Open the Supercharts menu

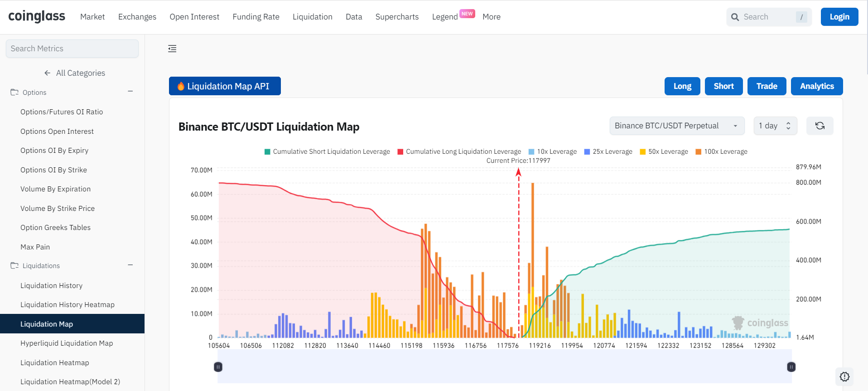click(x=397, y=17)
